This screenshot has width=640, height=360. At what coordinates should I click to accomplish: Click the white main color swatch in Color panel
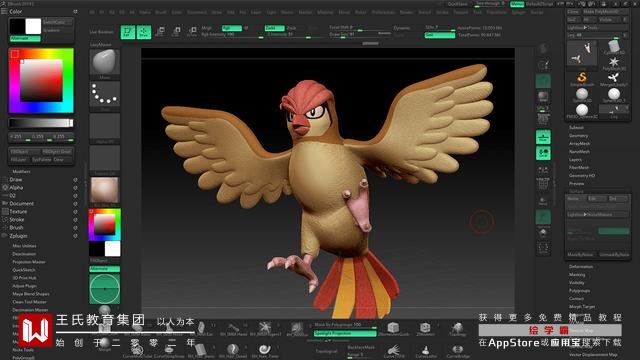click(x=33, y=27)
